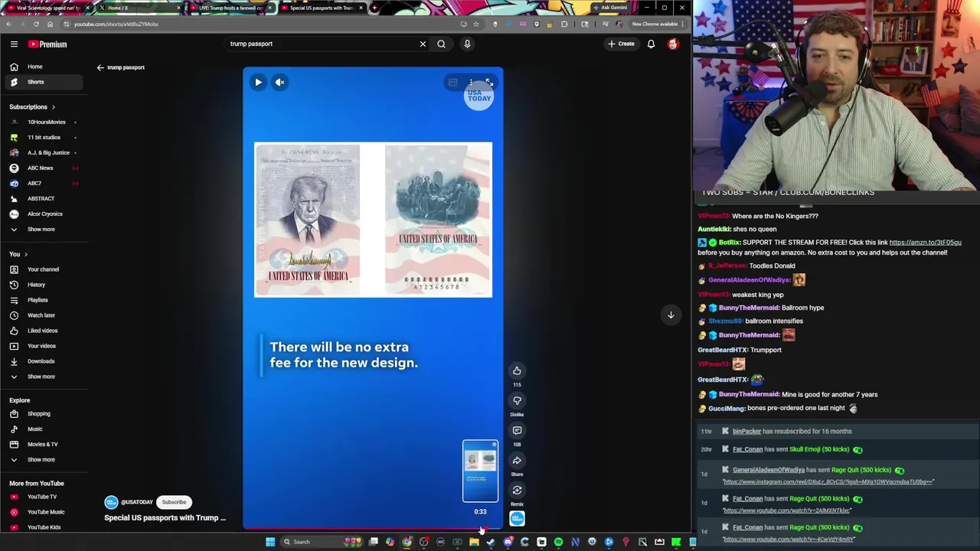Open YouTube Music
The image size is (980, 551).
(x=44, y=512)
